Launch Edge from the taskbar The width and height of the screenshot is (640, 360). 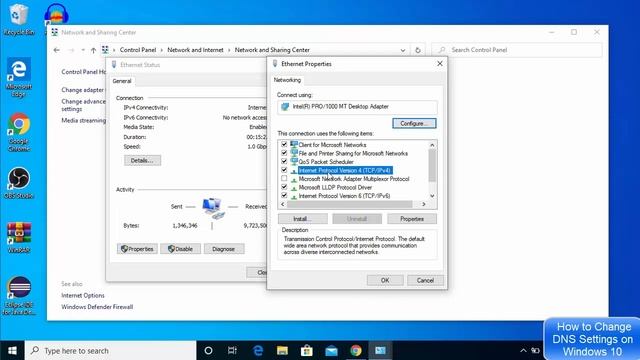[x=258, y=351]
